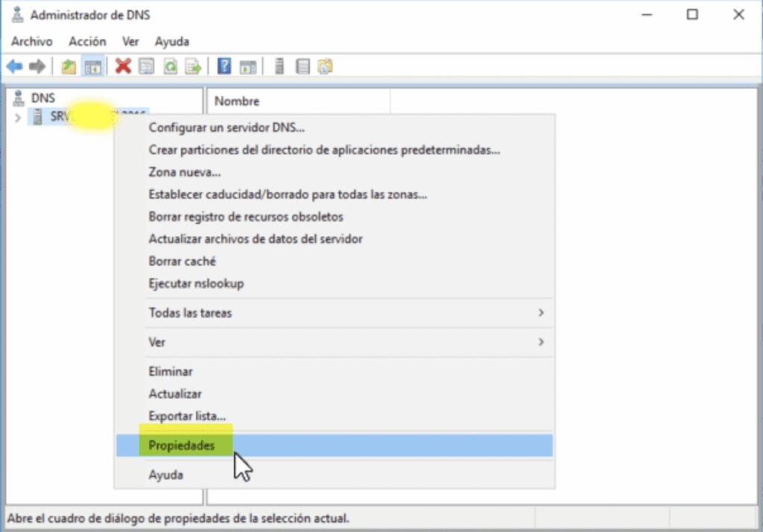Viewport: 763px width, 532px height.
Task: Open the Archivo menu
Action: pos(31,42)
